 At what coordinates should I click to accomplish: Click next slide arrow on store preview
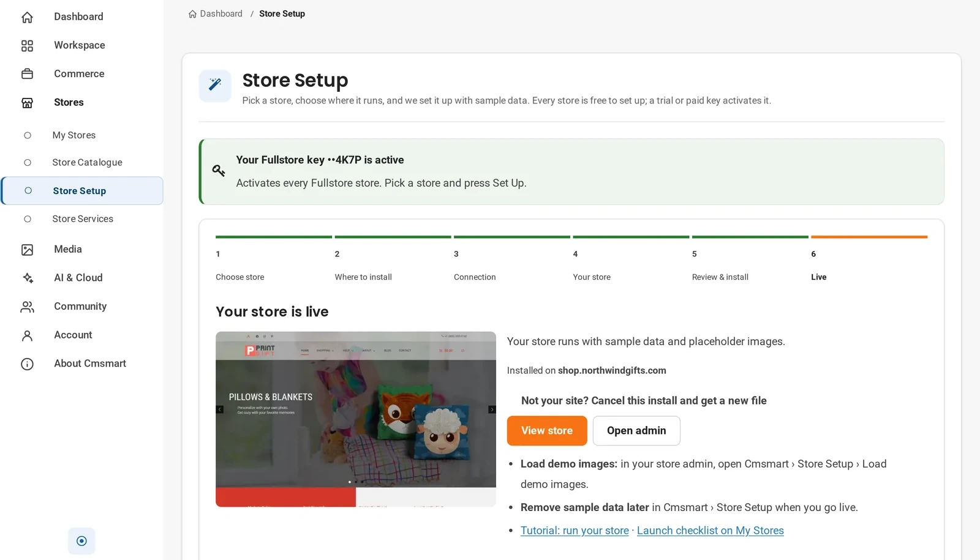point(492,409)
